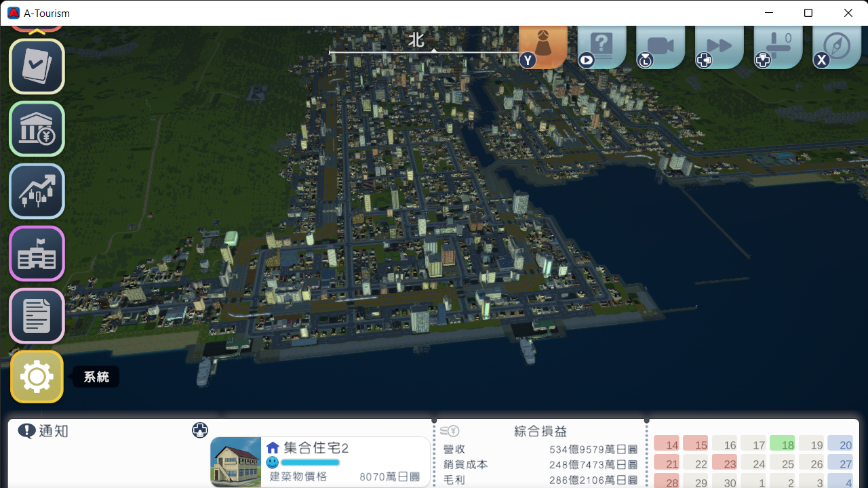Screen dimensions: 868x488
Task: Open the report document icon
Action: (37, 316)
